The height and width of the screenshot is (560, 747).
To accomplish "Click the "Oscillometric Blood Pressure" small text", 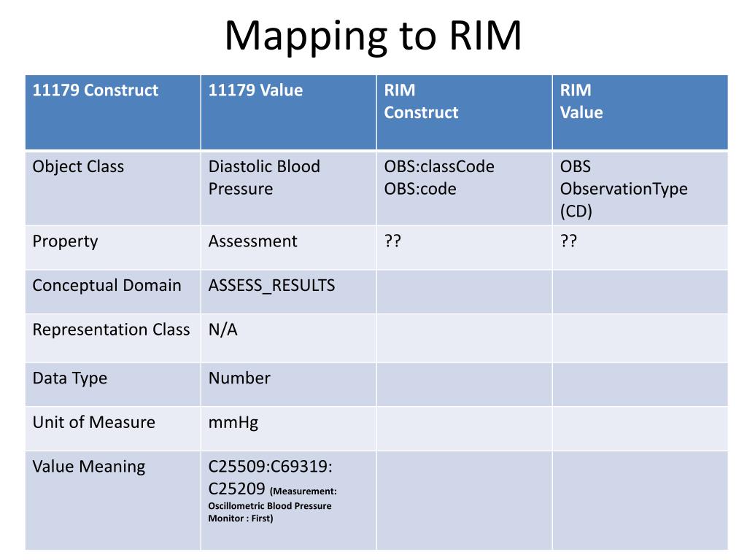I will click(270, 506).
